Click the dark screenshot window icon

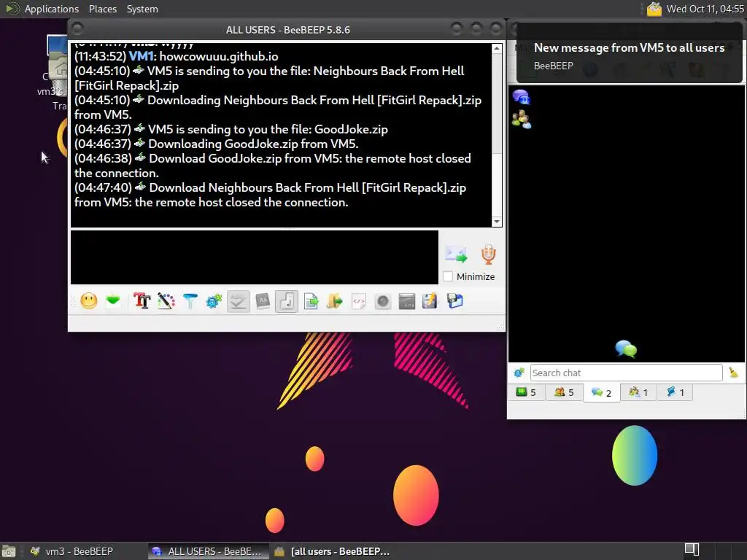[x=407, y=301]
